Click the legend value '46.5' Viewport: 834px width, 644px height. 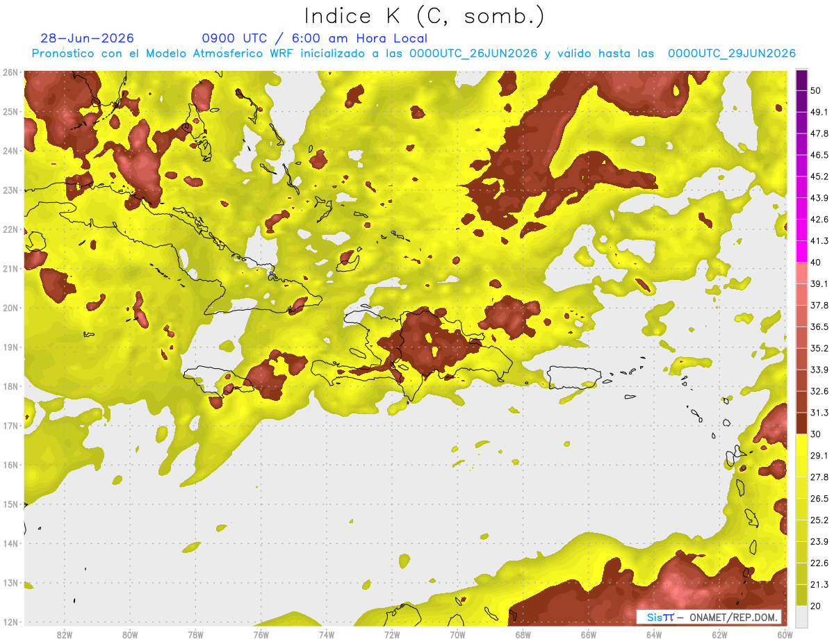point(819,155)
